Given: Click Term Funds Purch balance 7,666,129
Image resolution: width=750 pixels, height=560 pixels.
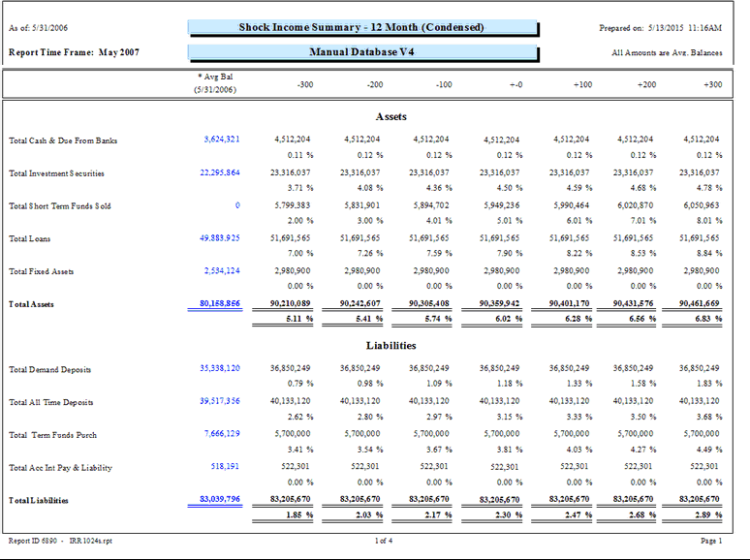Looking at the screenshot, I should [x=221, y=435].
